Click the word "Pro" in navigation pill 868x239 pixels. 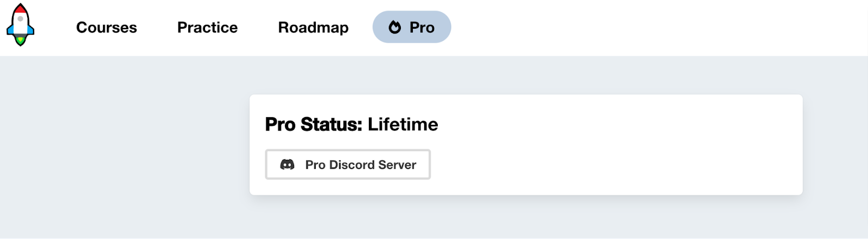(x=422, y=27)
